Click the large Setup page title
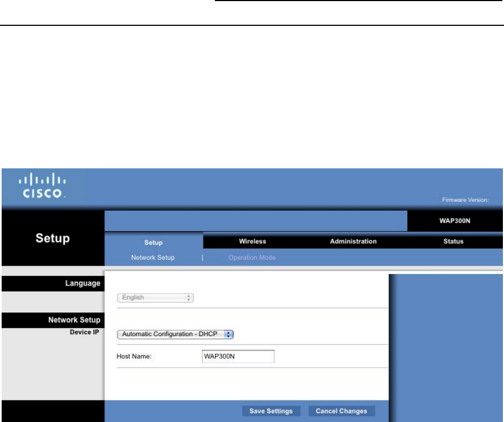 click(52, 238)
